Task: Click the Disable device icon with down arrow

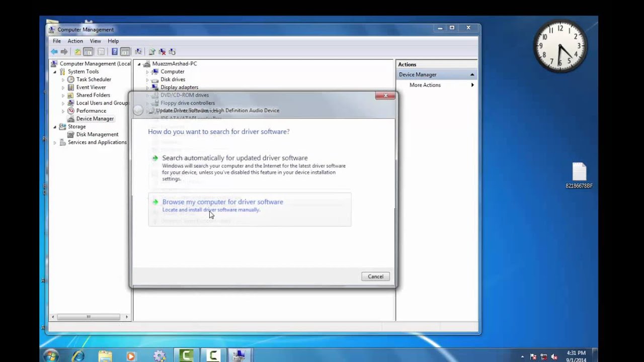Action: coord(172,52)
